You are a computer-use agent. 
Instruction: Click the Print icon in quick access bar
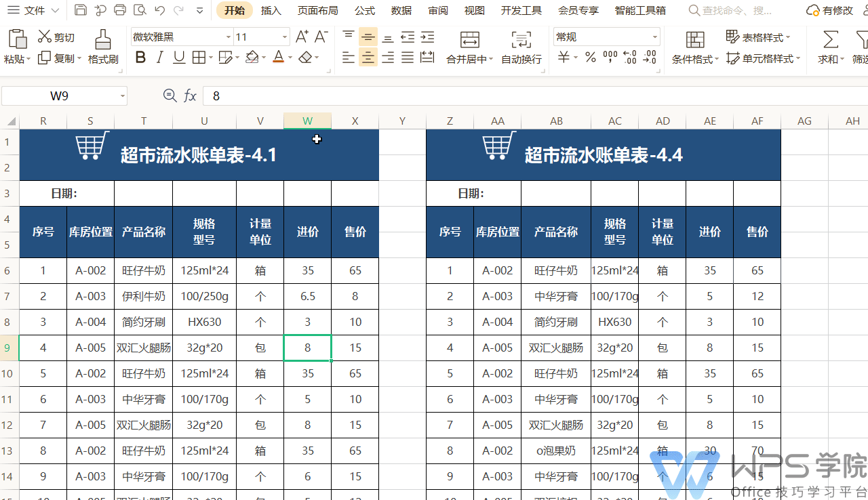(120, 10)
